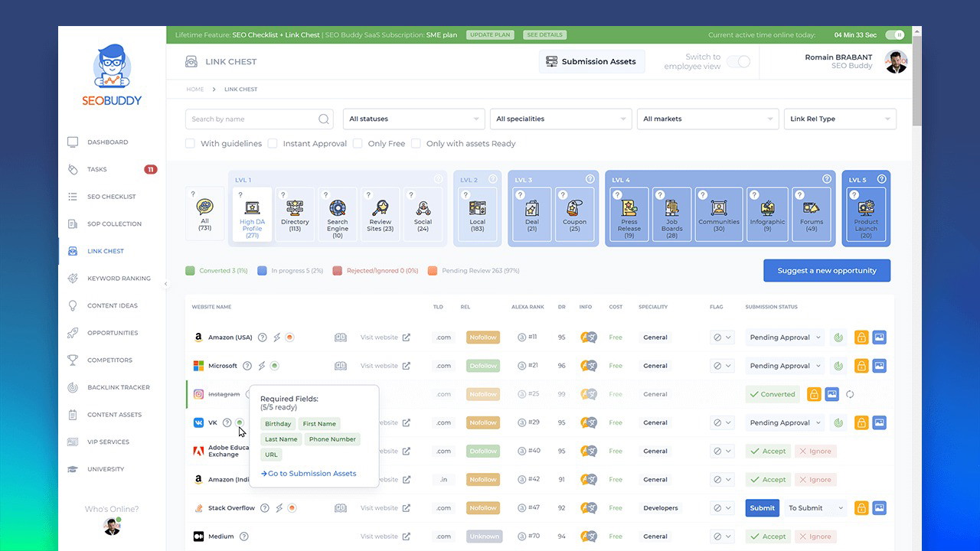Click Suggest a new opportunity button
This screenshot has height=551, width=980.
point(827,271)
